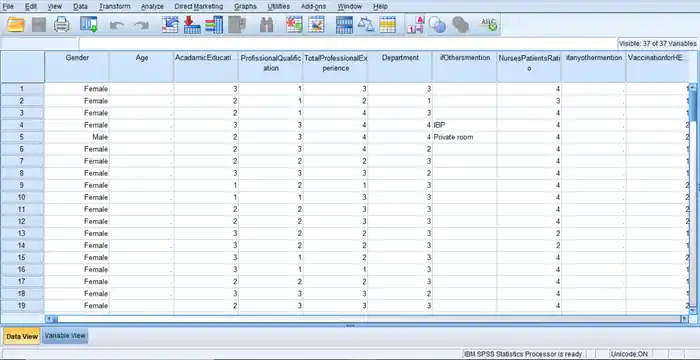Select the row 14 number header
Viewport: 700px width, 360px height.
click(22, 246)
